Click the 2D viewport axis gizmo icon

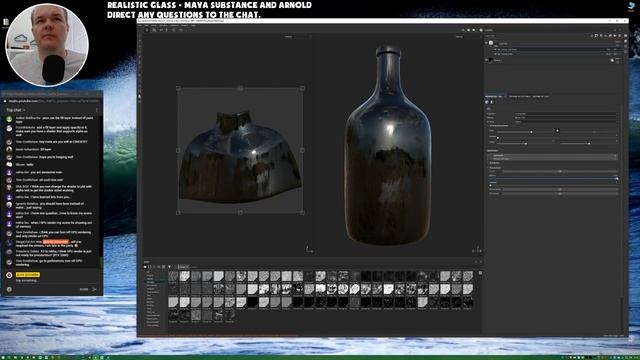(x=309, y=249)
